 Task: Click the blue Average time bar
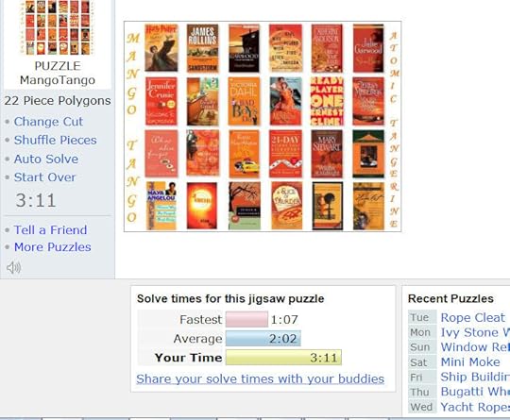[x=263, y=339]
